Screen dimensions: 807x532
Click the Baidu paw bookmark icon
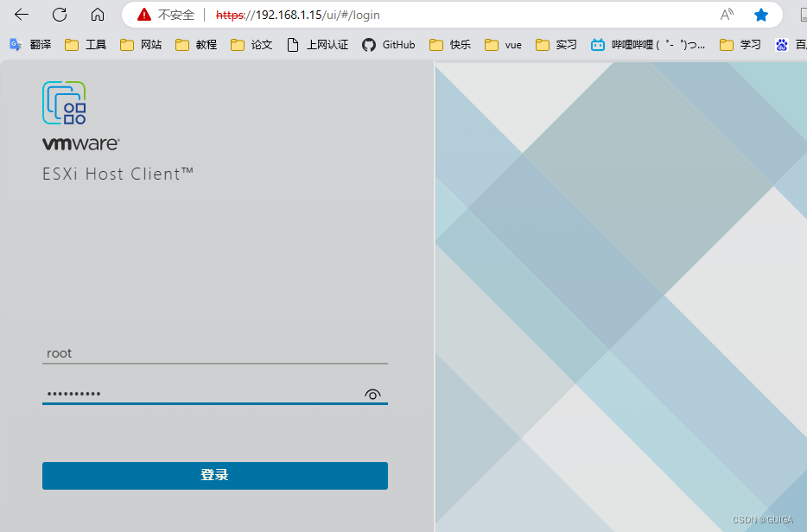coord(781,45)
